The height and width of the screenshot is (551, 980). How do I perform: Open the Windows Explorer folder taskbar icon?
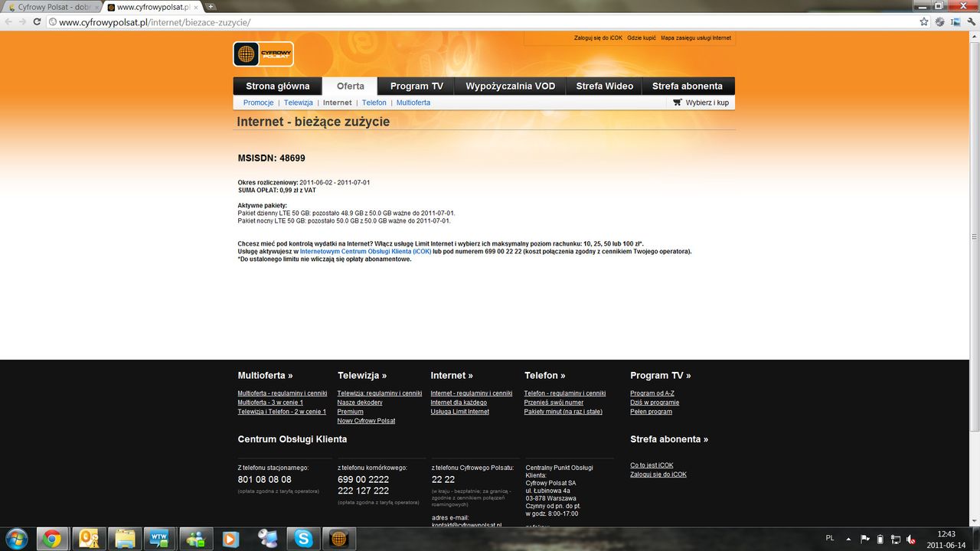coord(124,539)
